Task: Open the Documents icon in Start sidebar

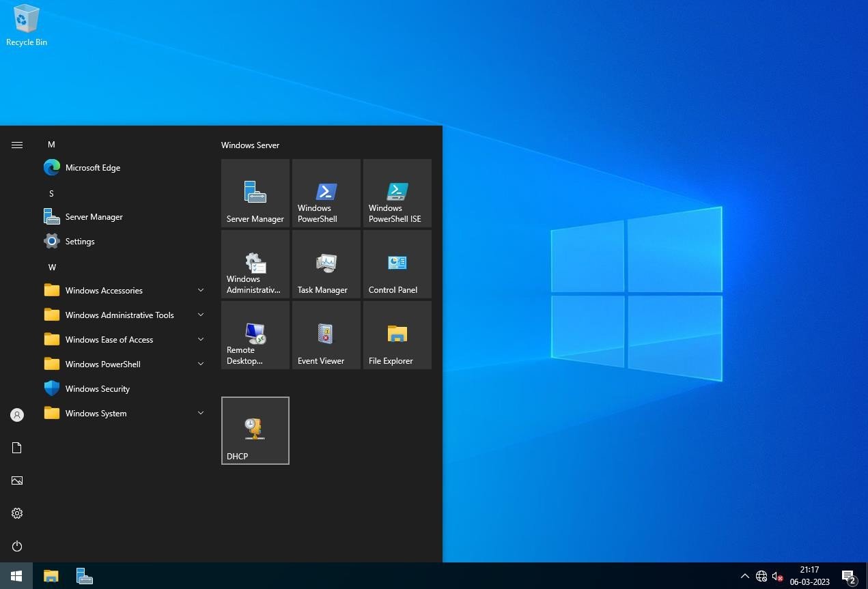Action: 17,448
